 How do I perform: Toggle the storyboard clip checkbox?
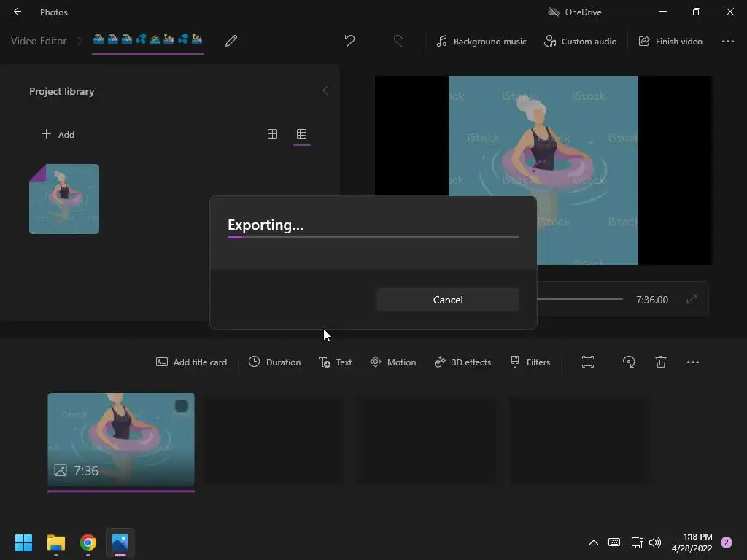click(x=182, y=405)
